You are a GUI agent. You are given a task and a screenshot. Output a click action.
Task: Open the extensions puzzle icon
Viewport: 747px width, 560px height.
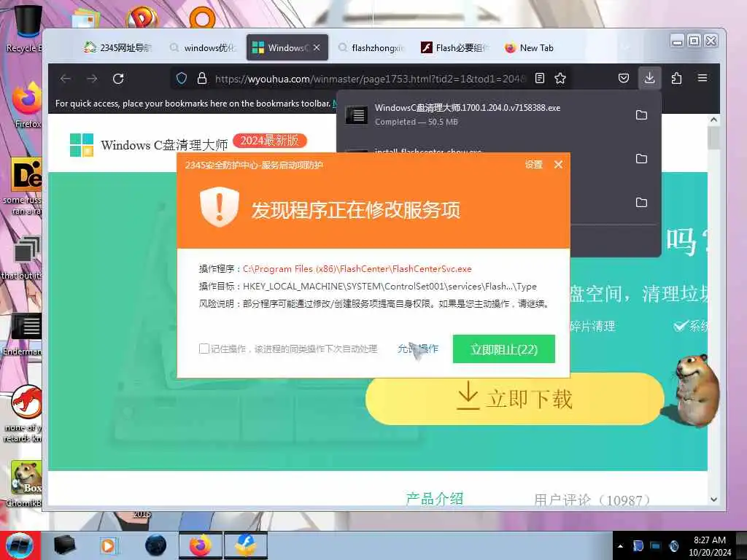pyautogui.click(x=676, y=78)
